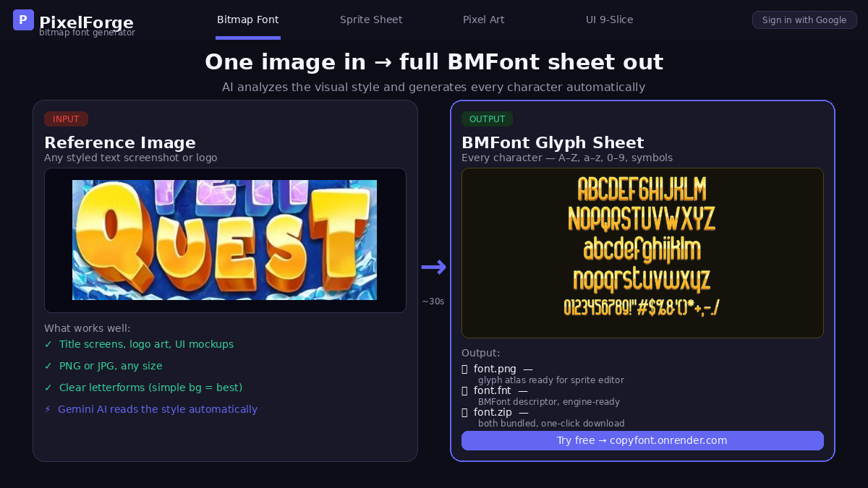This screenshot has height=488, width=868.
Task: Click the lightning icon before Gemini AI
Action: point(48,409)
